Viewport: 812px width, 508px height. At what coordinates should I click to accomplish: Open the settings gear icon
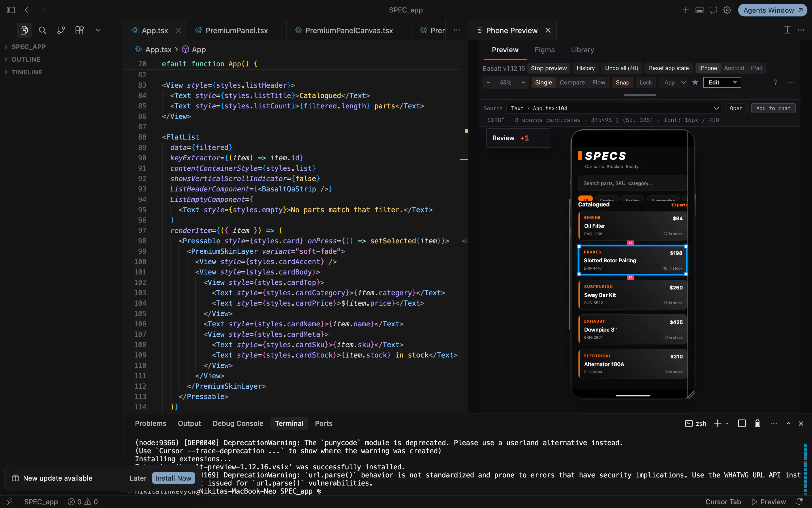pyautogui.click(x=727, y=10)
